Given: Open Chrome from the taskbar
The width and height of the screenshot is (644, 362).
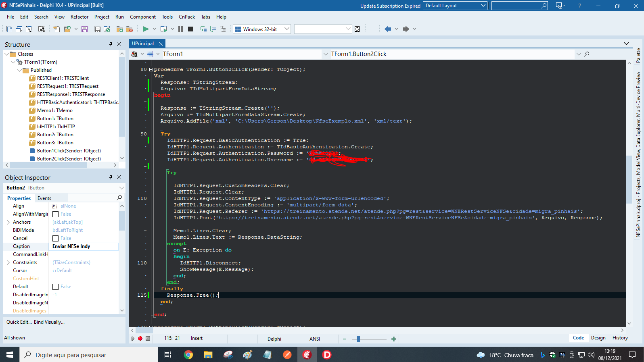Looking at the screenshot, I should click(188, 355).
